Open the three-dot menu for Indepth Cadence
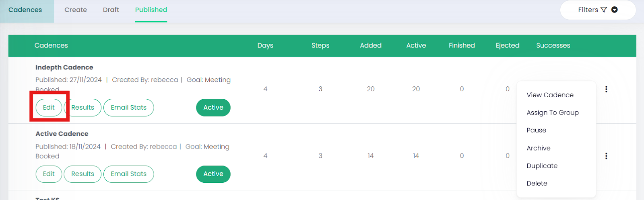The width and height of the screenshot is (644, 200). tap(606, 89)
